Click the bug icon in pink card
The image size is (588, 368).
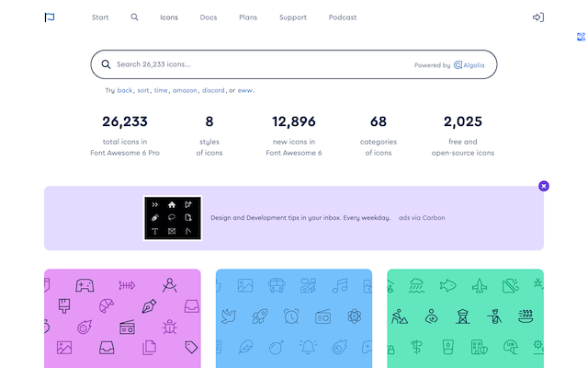tap(169, 328)
